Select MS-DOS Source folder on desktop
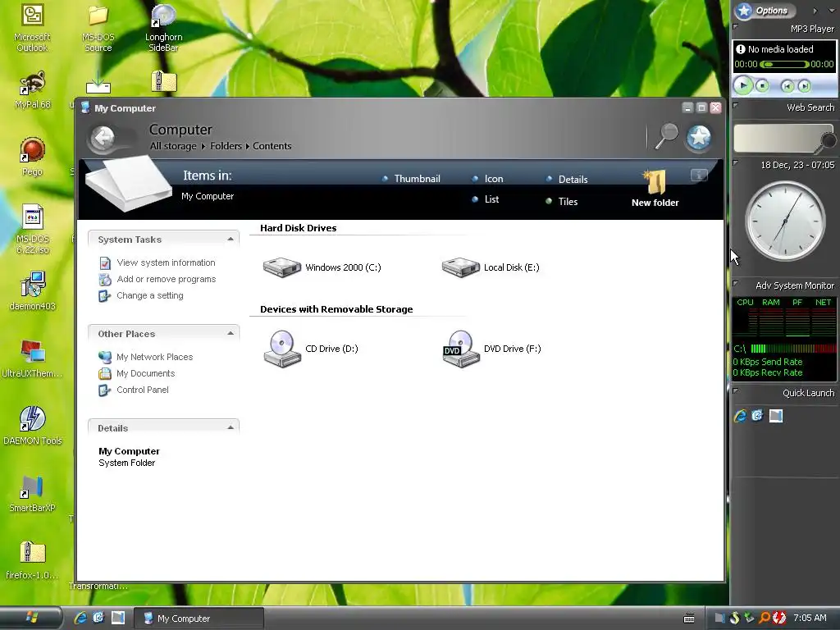This screenshot has height=630, width=840. 98,28
